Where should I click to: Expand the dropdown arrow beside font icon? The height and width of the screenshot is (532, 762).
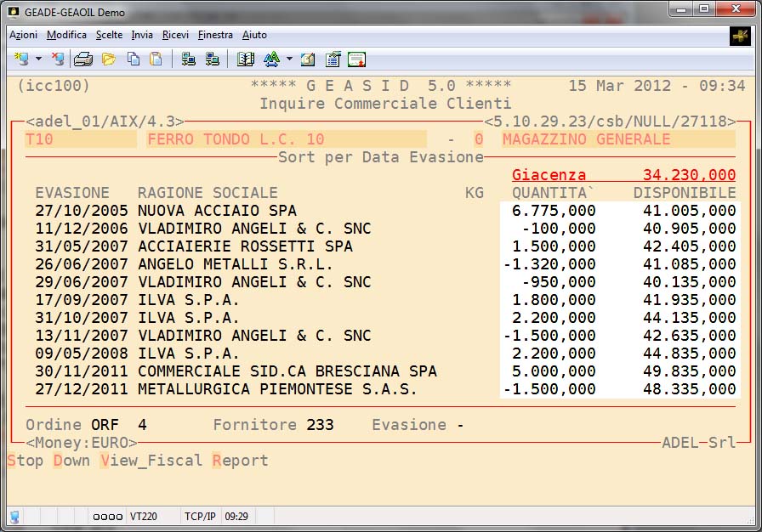pyautogui.click(x=289, y=59)
